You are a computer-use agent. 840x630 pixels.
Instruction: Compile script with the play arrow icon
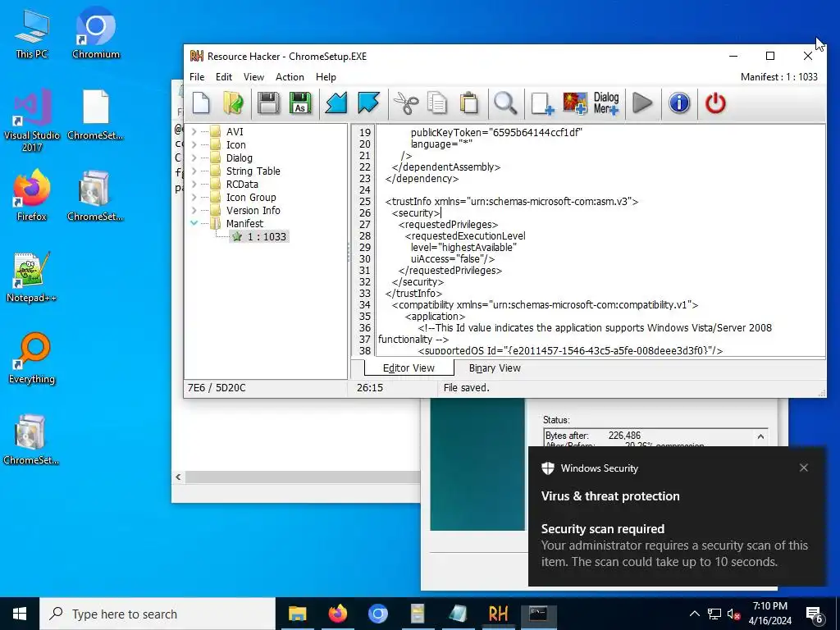click(x=642, y=103)
